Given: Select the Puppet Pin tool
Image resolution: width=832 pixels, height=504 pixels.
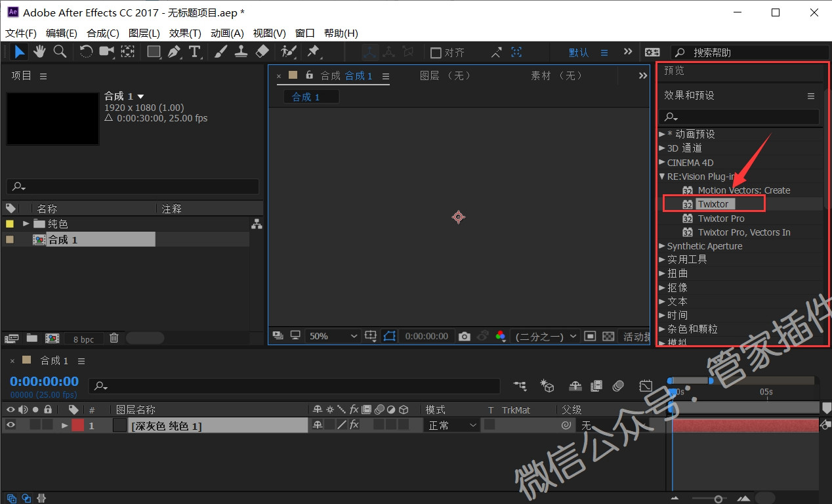Looking at the screenshot, I should (314, 52).
